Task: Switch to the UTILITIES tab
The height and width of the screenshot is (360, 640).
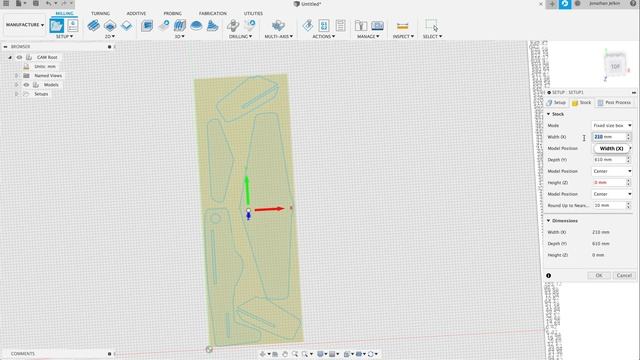Action: click(253, 13)
